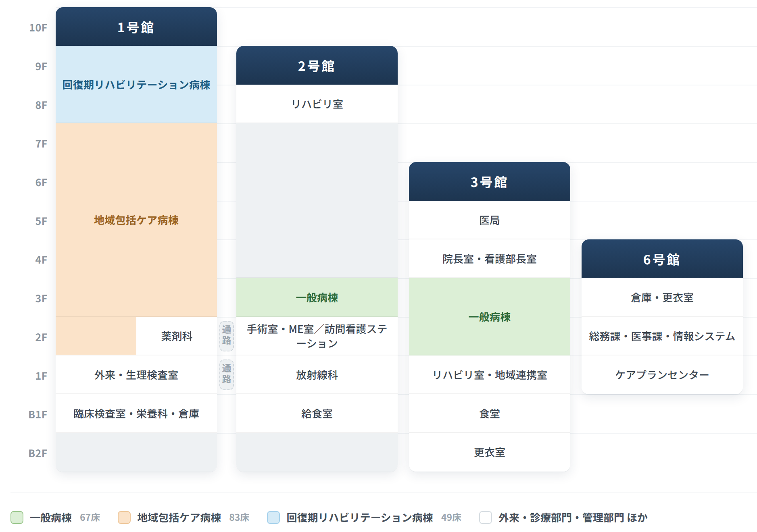Click 放射線科 cell in 2号館
The height and width of the screenshot is (532, 757).
(317, 375)
